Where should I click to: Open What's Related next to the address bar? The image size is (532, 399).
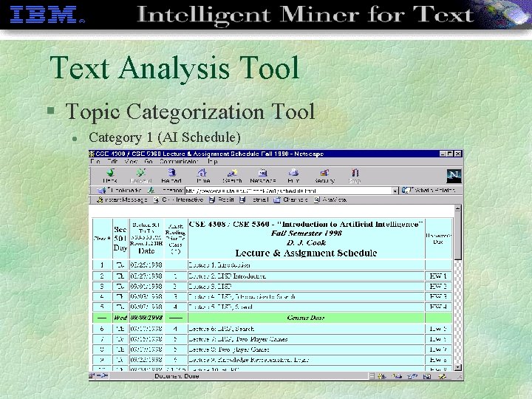click(x=429, y=191)
